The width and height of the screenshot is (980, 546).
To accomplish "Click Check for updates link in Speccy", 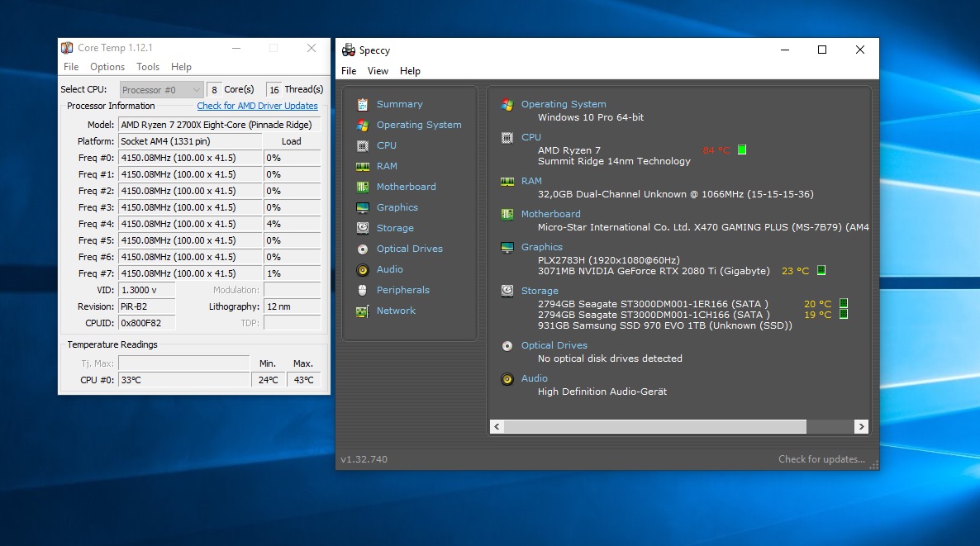I will point(822,459).
